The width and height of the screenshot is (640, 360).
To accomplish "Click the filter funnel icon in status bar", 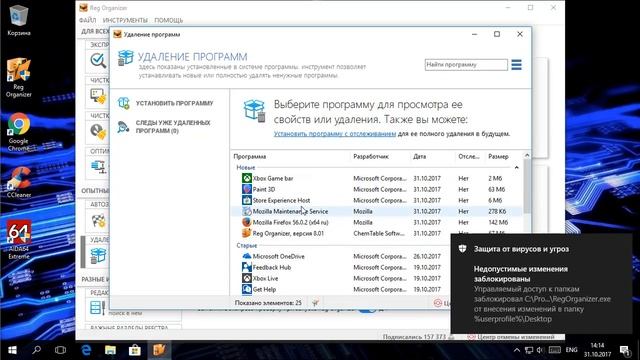I will 315,303.
